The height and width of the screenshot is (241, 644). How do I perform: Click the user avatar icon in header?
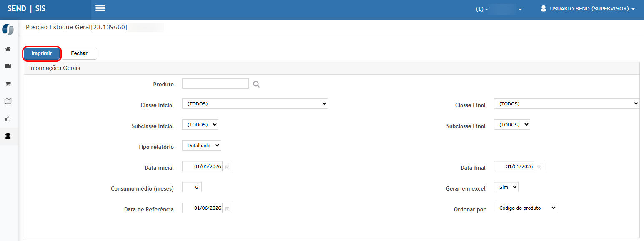click(x=543, y=8)
